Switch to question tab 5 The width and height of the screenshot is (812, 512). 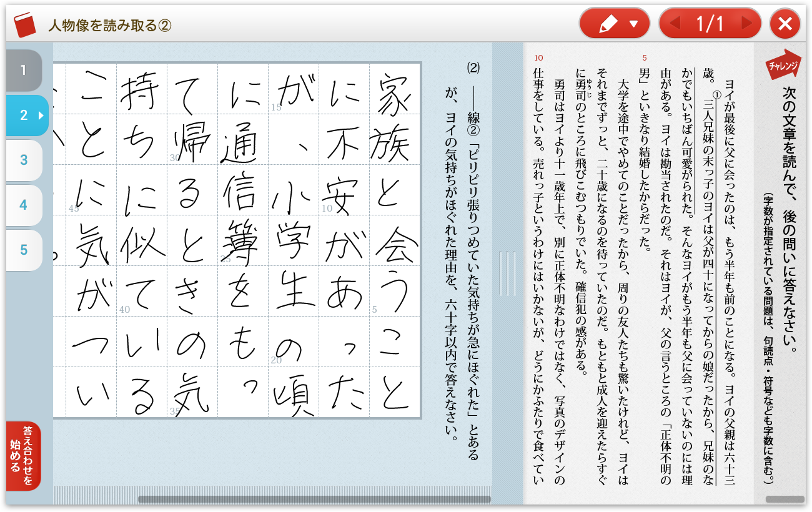(x=24, y=250)
